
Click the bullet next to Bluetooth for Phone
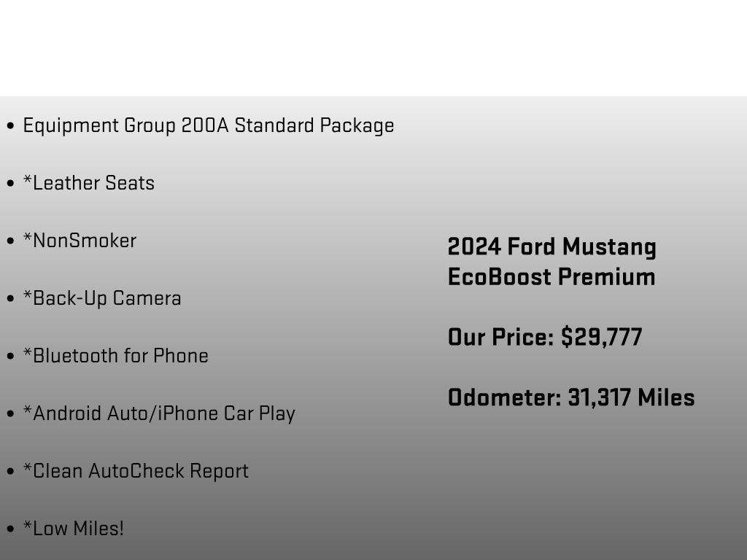(x=10, y=357)
